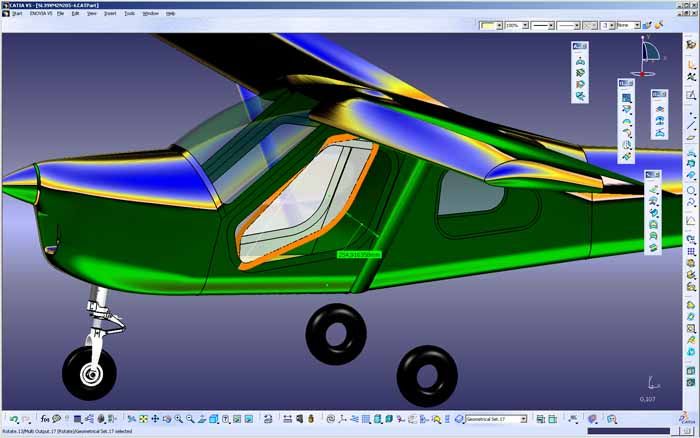Open the 100% transparency dropdown
Image resolution: width=700 pixels, height=438 pixels.
tap(525, 25)
